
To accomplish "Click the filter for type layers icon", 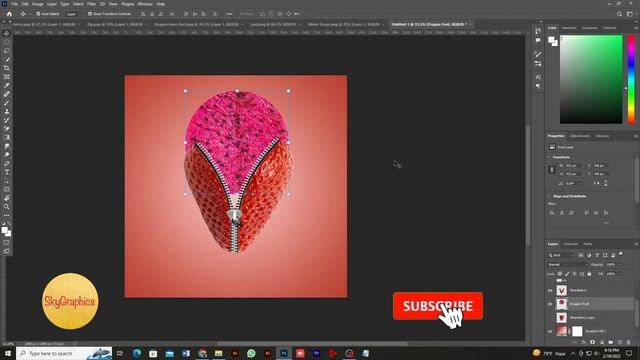I will click(x=597, y=255).
